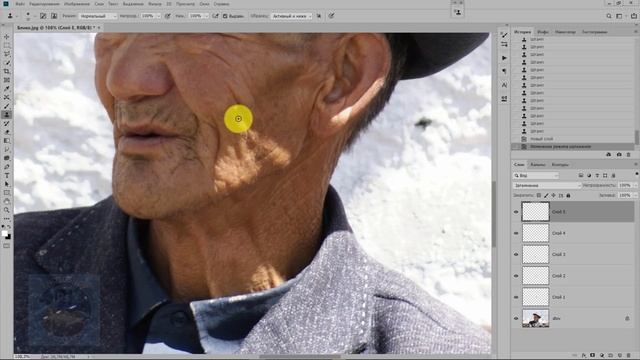Open the Clone Source panel icon in options bar
This screenshot has height=360, width=640.
(54, 16)
